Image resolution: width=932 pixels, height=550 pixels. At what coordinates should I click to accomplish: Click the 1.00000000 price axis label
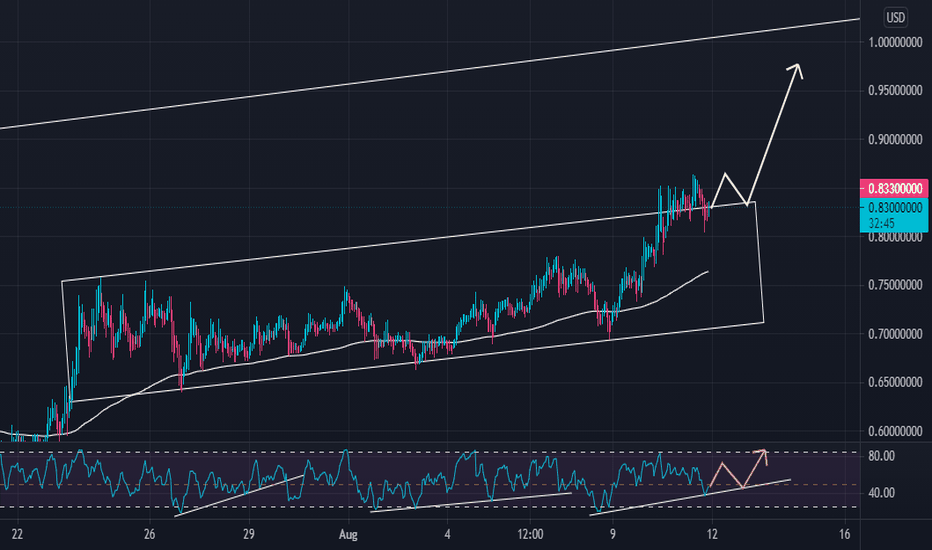click(x=895, y=42)
